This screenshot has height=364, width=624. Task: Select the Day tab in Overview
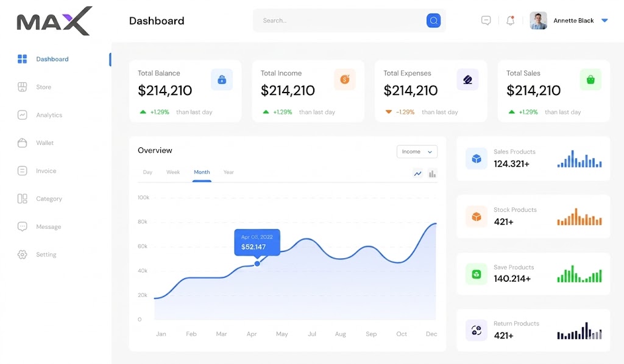pyautogui.click(x=147, y=172)
